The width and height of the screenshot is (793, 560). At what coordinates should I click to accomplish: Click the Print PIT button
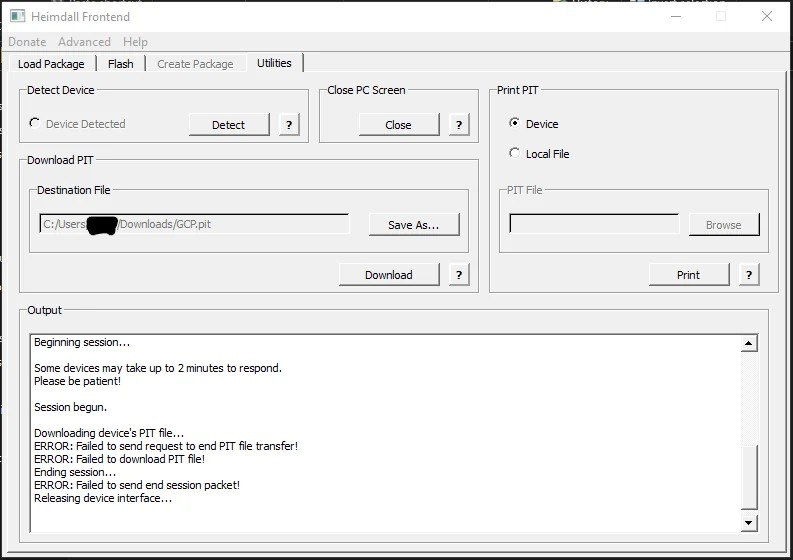click(689, 275)
